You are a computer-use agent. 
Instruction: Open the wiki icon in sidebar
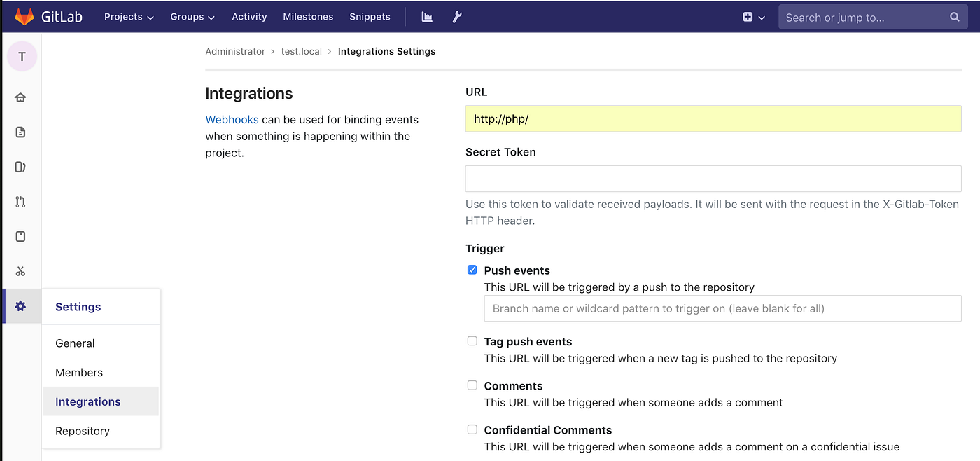pyautogui.click(x=21, y=236)
